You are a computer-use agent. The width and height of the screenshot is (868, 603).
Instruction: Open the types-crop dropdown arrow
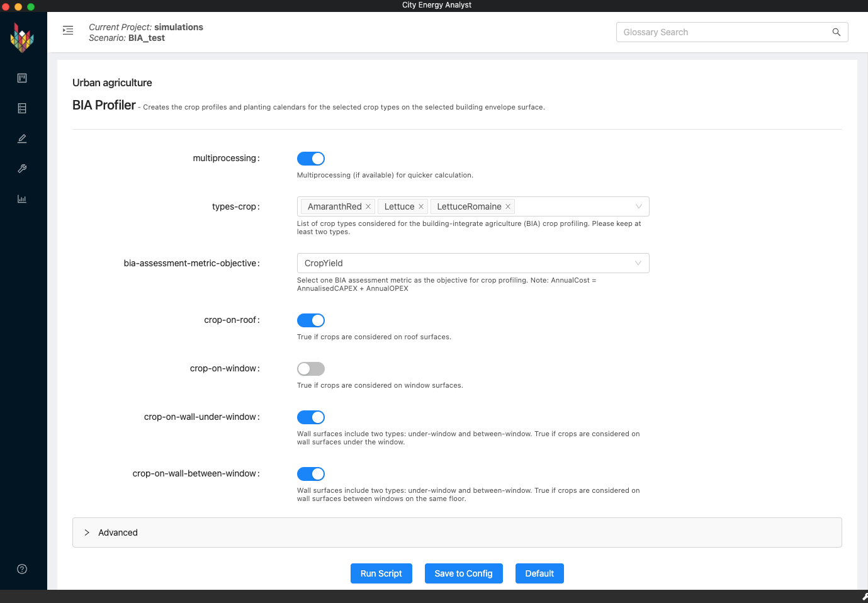(x=638, y=206)
